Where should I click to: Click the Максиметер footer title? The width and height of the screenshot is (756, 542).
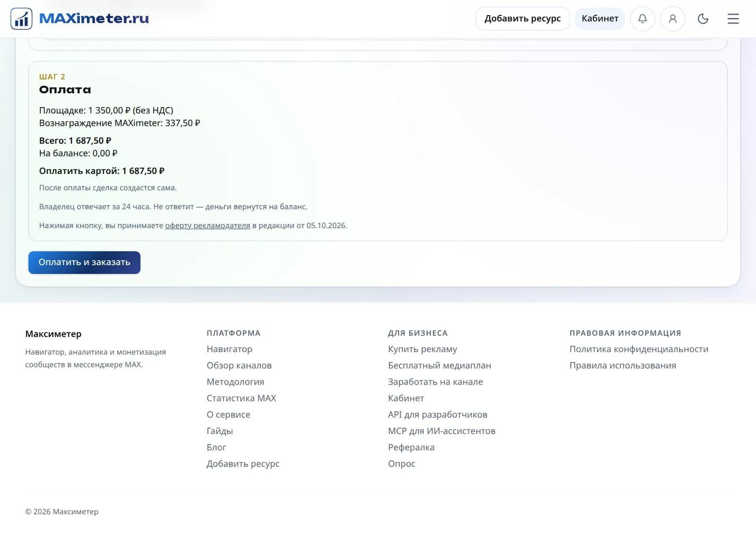[53, 334]
